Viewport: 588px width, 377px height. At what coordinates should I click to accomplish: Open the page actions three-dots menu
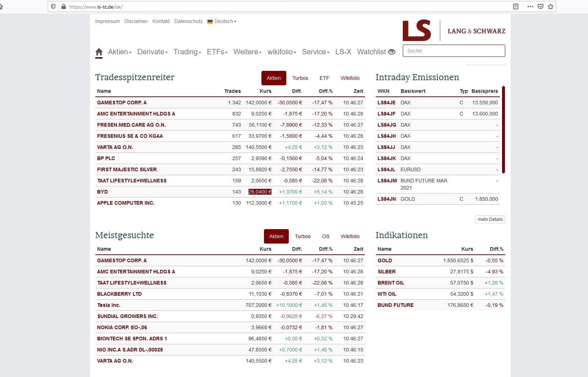click(x=530, y=6)
